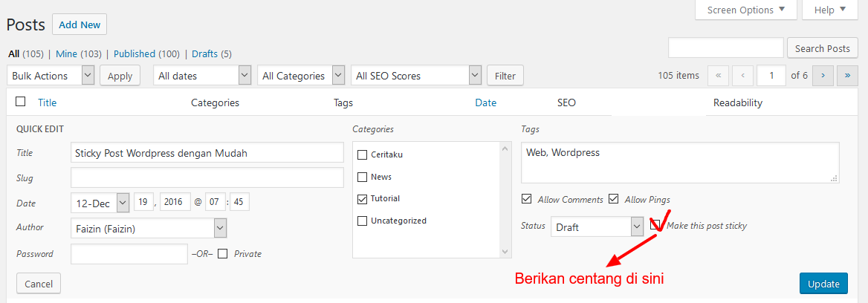Click the Filter button
868x303 pixels.
click(505, 76)
